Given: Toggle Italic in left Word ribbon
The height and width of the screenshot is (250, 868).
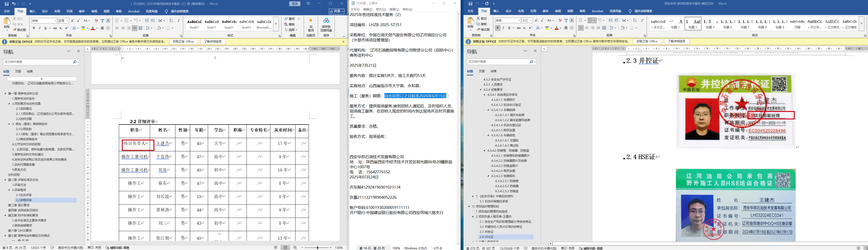Looking at the screenshot, I should tap(39, 28).
